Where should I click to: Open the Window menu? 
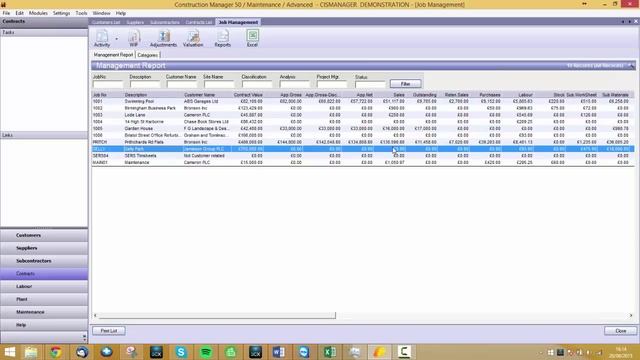coord(102,13)
